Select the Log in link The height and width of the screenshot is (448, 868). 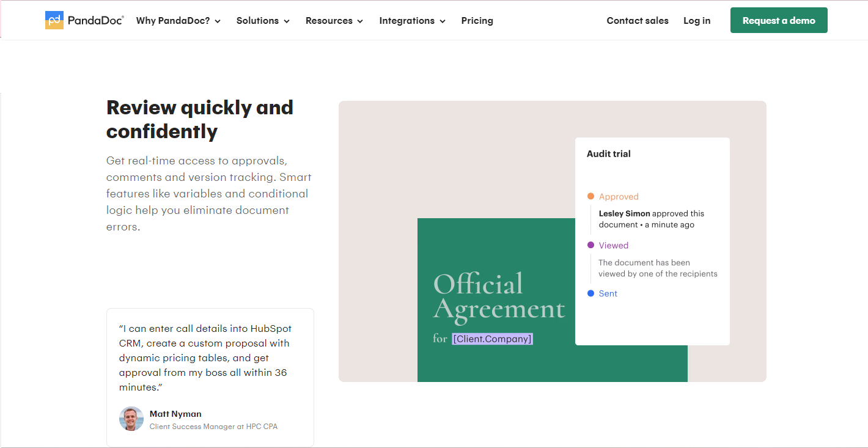(x=697, y=21)
